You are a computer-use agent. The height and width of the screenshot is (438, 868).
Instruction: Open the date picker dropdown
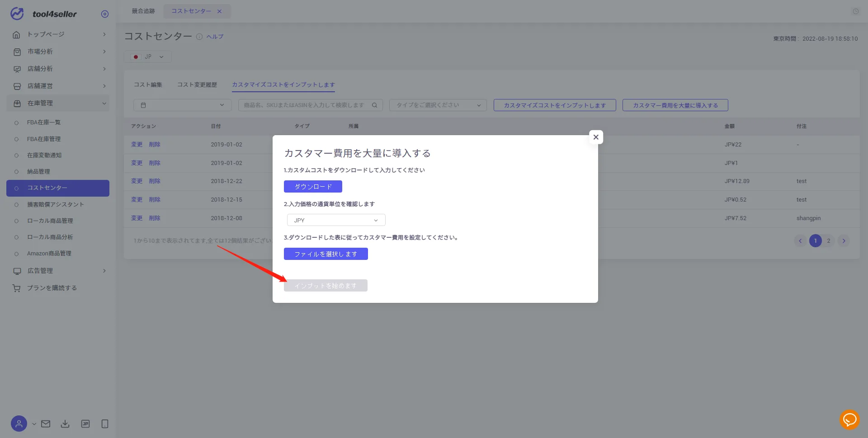click(x=183, y=105)
